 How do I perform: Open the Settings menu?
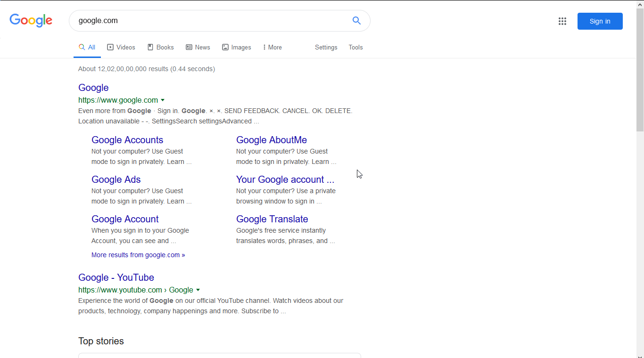point(326,47)
